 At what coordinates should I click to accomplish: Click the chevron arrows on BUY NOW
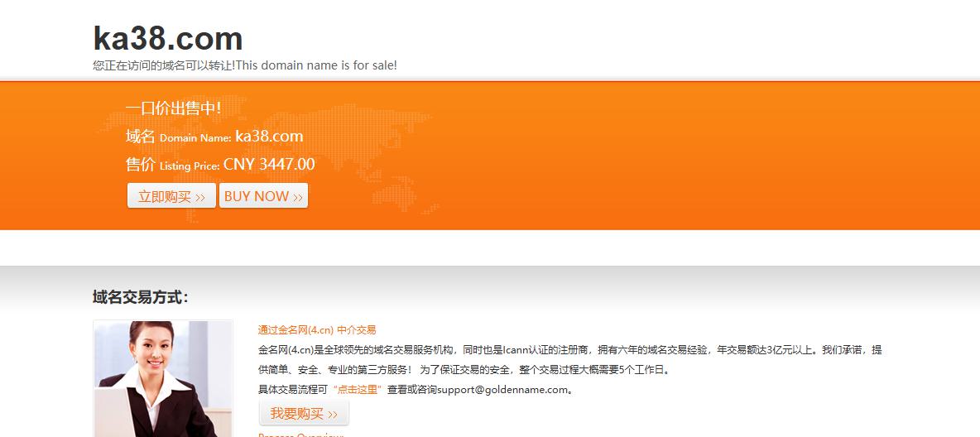298,198
